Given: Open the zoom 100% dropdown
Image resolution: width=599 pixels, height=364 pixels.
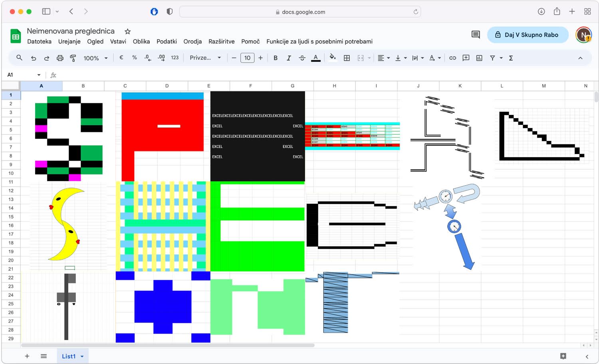Looking at the screenshot, I should click(x=96, y=58).
